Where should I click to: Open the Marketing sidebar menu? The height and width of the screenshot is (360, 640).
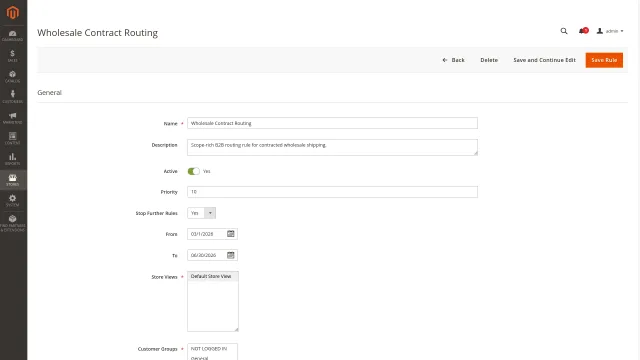13,118
